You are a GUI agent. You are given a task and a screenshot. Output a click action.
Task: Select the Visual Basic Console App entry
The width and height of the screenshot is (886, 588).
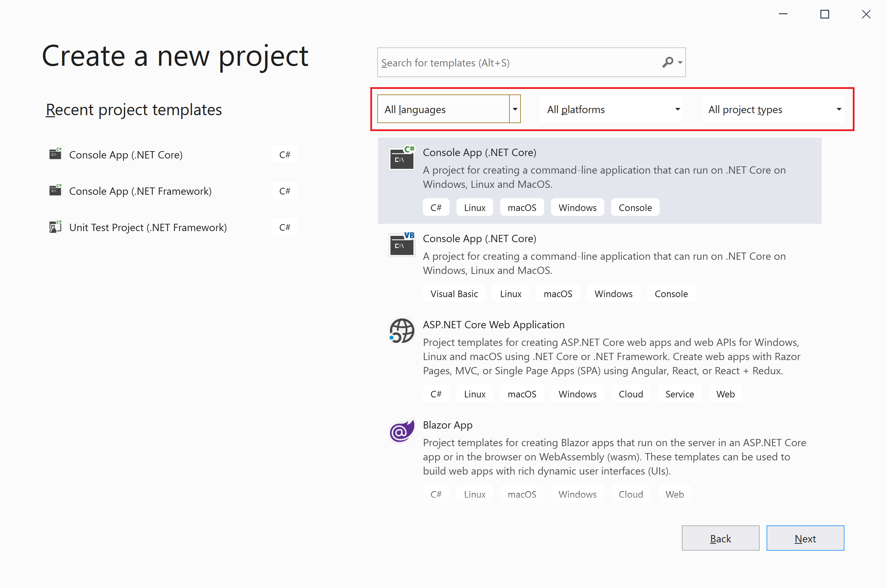[479, 239]
